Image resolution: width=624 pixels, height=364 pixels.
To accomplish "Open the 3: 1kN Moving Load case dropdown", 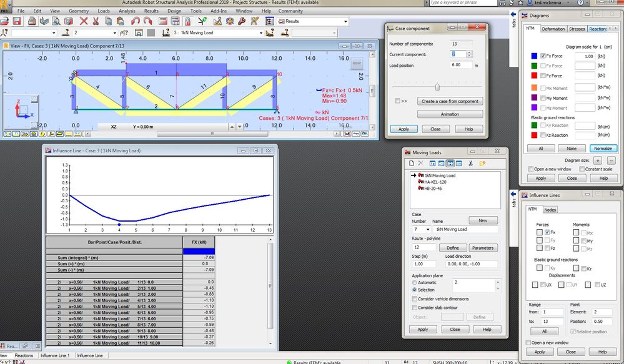I will coord(260,32).
